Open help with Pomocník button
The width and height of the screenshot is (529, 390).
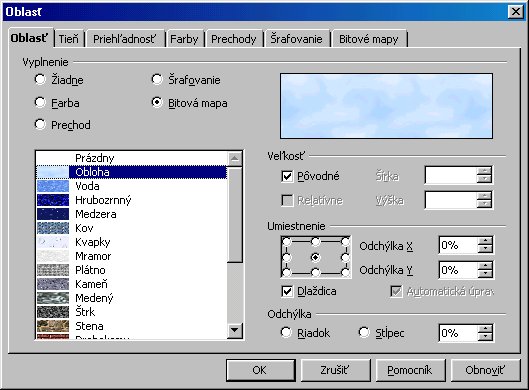point(410,370)
